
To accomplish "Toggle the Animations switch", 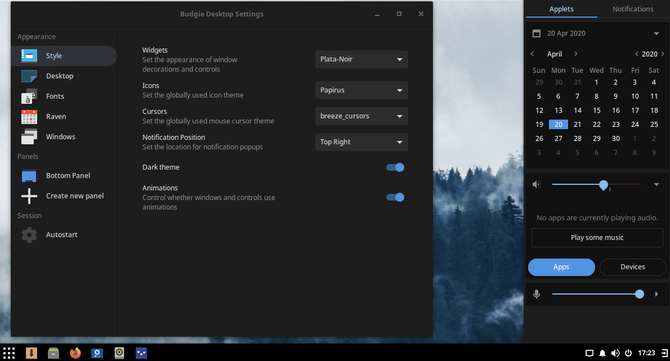I will click(x=395, y=197).
